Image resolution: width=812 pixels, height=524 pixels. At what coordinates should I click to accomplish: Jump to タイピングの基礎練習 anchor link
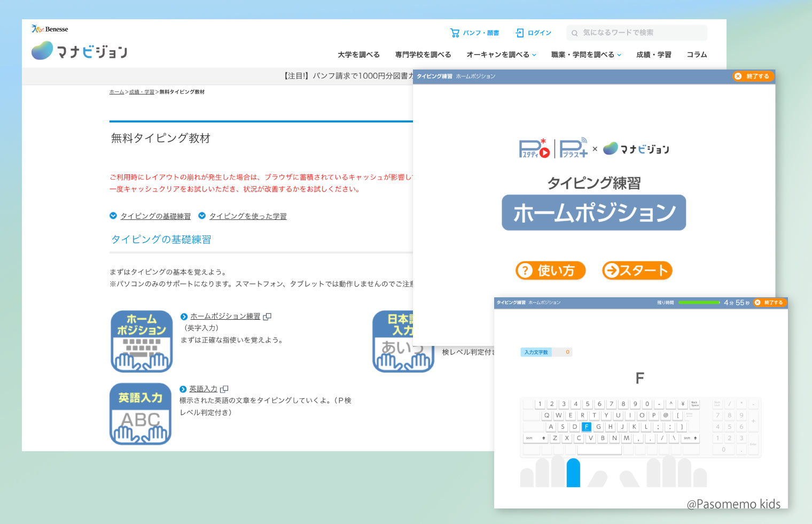[155, 216]
